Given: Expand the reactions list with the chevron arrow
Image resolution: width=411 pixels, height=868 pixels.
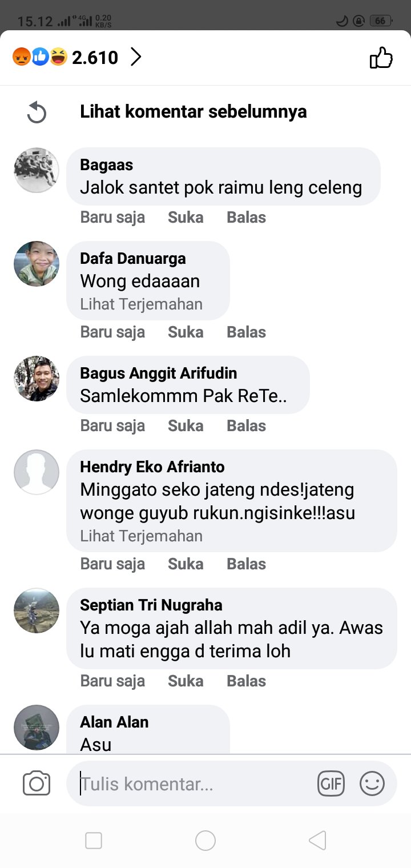Looking at the screenshot, I should 136,57.
